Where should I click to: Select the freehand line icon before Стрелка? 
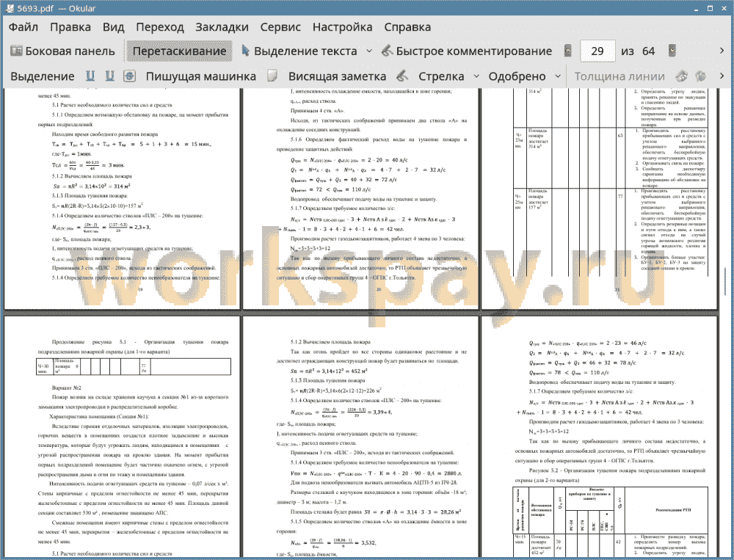pos(402,76)
